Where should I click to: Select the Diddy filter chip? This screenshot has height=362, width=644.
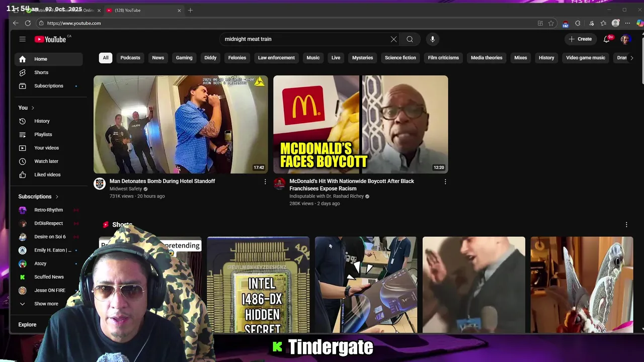[x=210, y=58]
